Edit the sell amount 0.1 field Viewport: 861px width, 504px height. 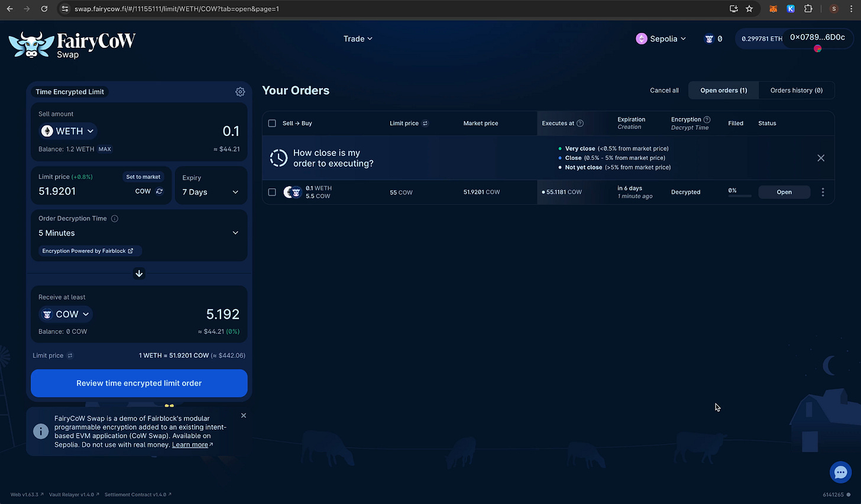pos(231,131)
